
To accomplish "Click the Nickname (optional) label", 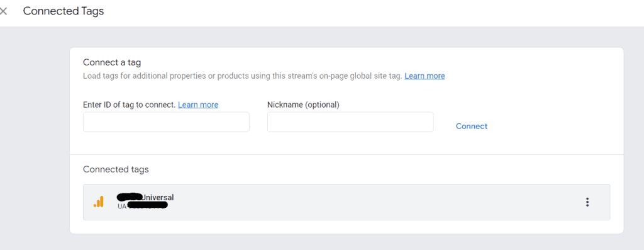I will point(303,105).
